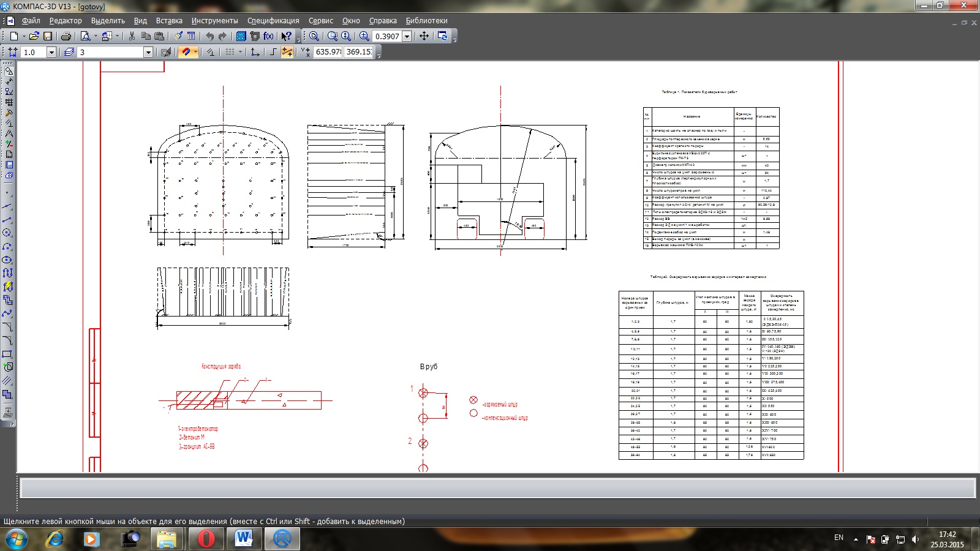Paste from clipboard

159,36
